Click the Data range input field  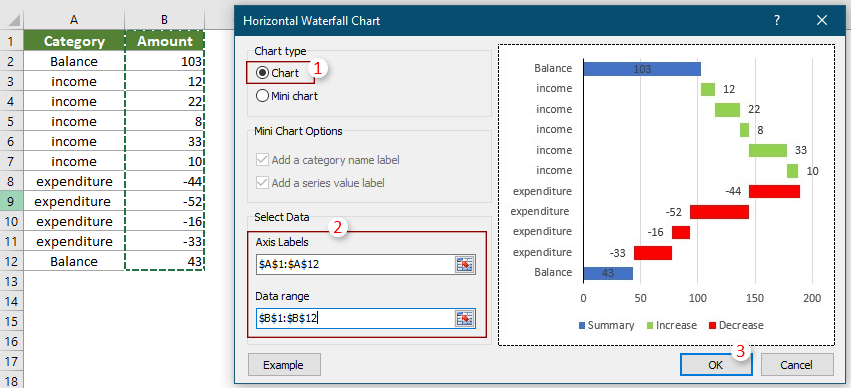point(355,319)
